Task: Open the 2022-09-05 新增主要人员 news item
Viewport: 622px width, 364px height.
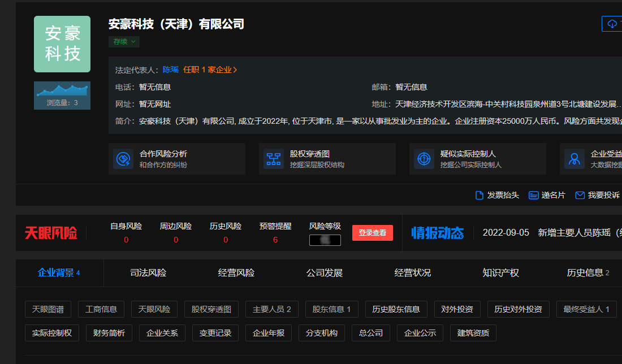Action: pos(552,233)
